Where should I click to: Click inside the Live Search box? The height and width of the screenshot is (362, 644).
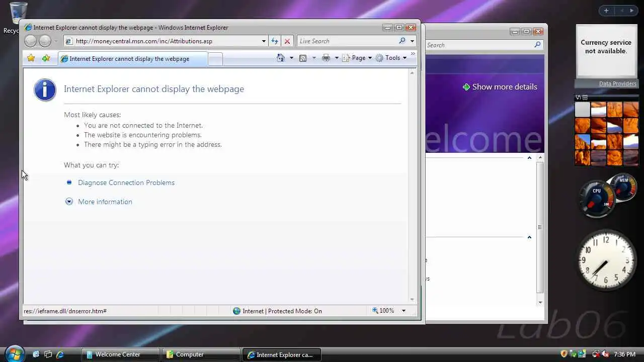(x=347, y=41)
